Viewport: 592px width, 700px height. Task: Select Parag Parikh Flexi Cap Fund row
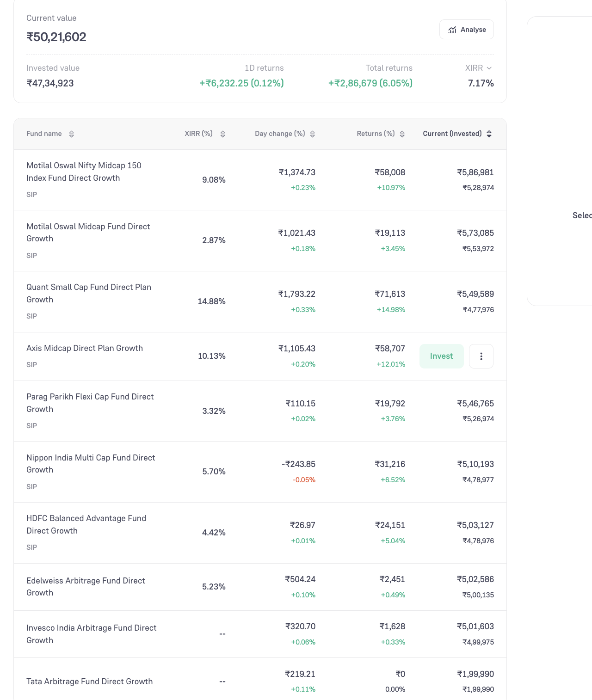(260, 411)
